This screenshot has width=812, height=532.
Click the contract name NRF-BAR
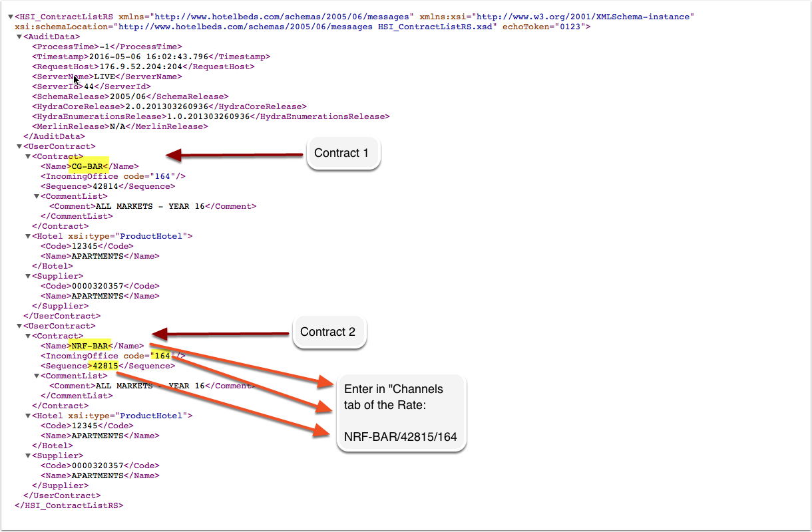89,346
